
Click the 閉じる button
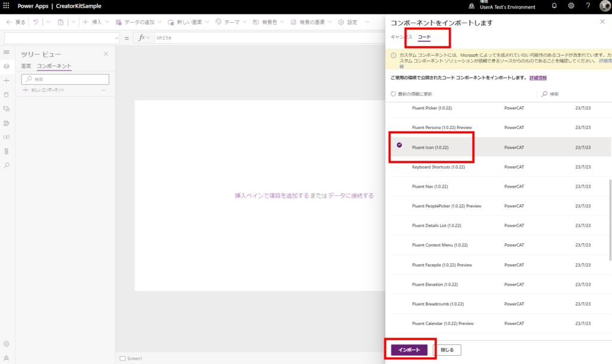pos(447,350)
